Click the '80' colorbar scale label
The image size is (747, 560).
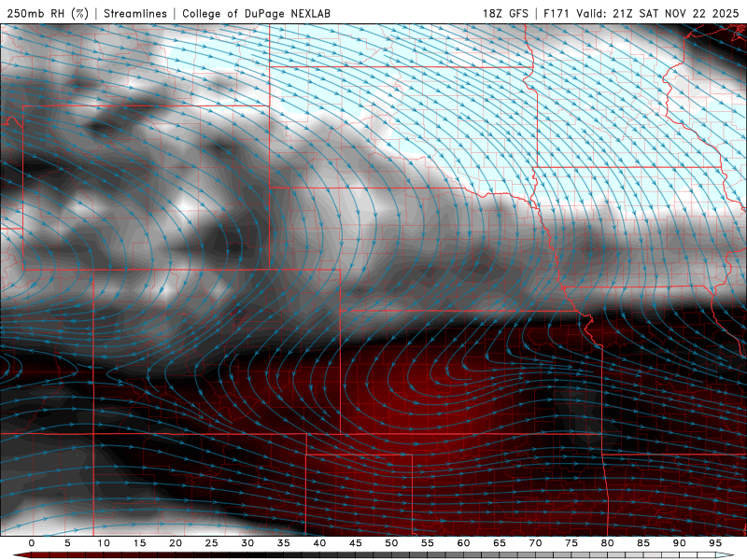pyautogui.click(x=607, y=543)
